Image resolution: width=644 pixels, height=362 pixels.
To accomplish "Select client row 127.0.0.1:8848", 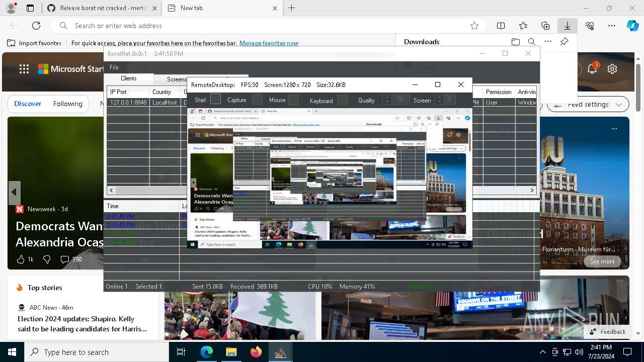I will 322,103.
